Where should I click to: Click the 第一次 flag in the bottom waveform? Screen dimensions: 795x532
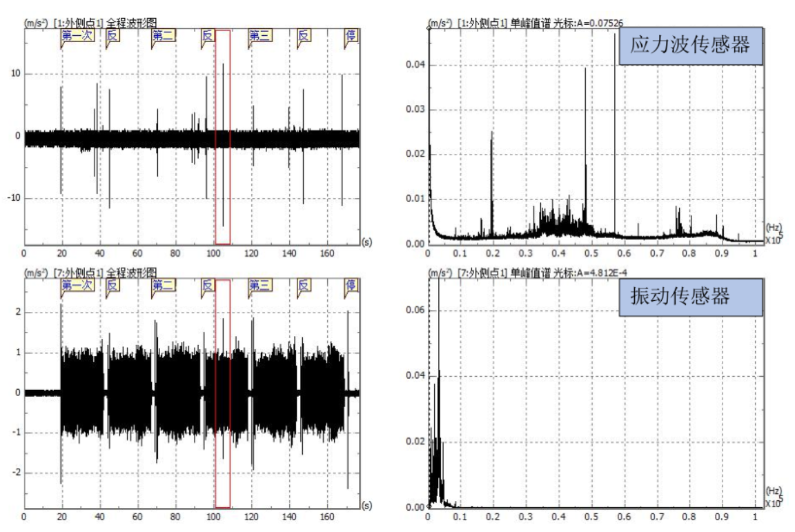pyautogui.click(x=77, y=286)
